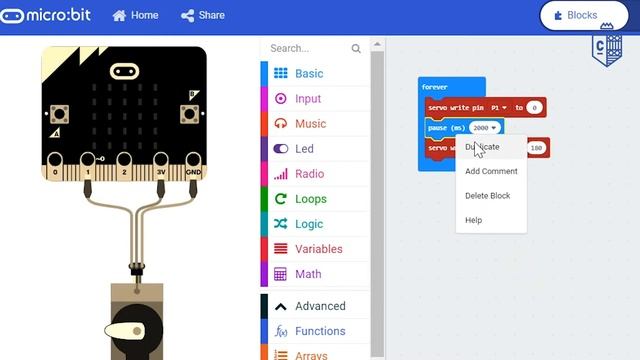Click the micro:bit simulator LED display
Viewport: 640px width, 360px height.
tap(124, 116)
